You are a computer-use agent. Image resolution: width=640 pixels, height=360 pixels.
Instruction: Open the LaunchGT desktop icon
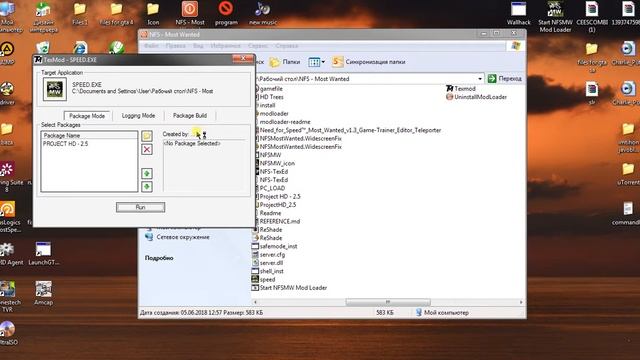pos(44,253)
